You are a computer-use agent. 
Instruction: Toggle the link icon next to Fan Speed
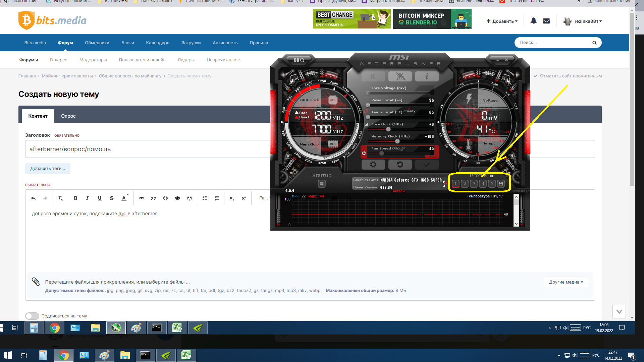(402, 148)
